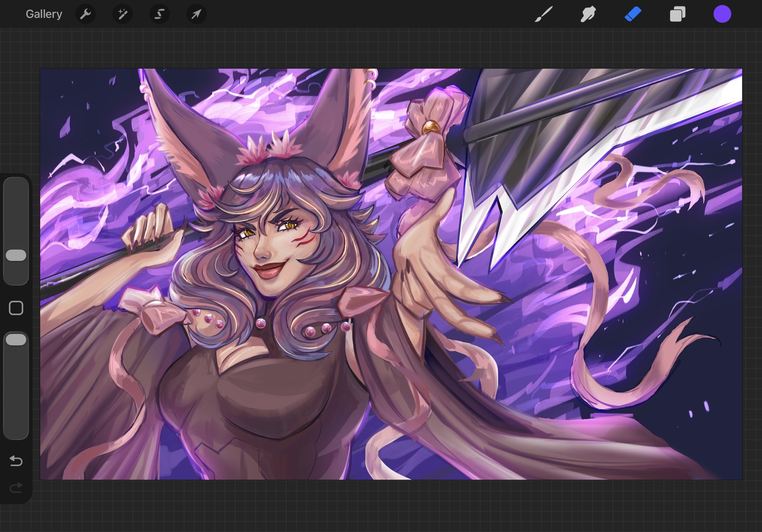Select the blue Eraser tool
The width and height of the screenshot is (762, 532).
pyautogui.click(x=633, y=14)
